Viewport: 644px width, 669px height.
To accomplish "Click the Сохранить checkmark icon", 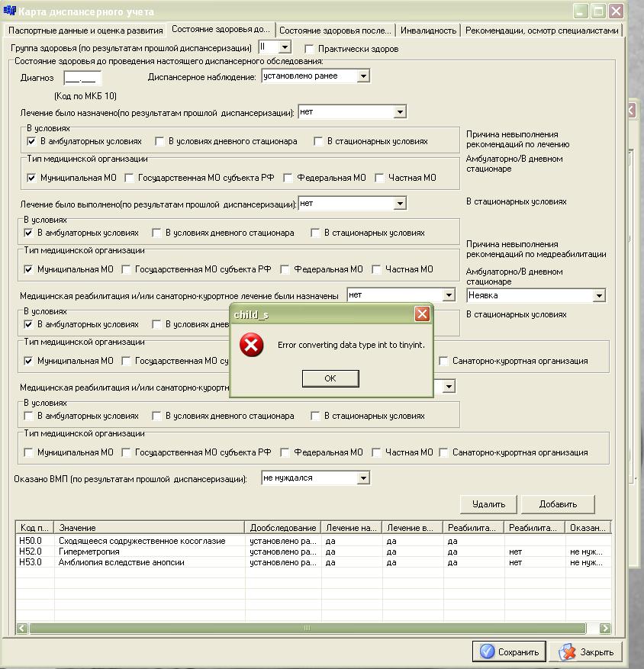I will 487,651.
